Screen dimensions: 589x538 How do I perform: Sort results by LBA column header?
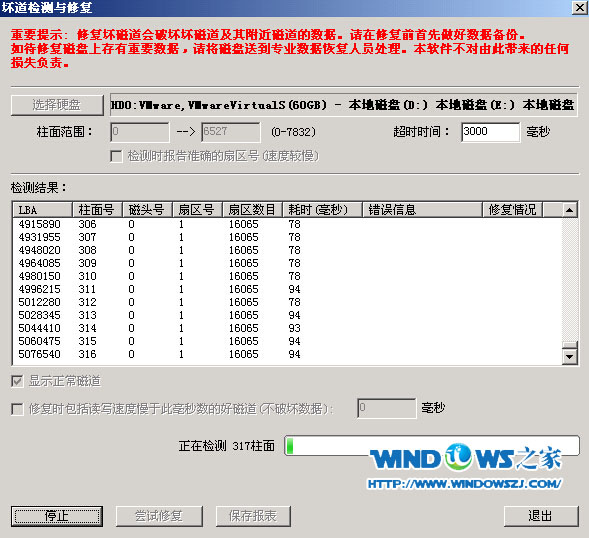click(x=42, y=210)
